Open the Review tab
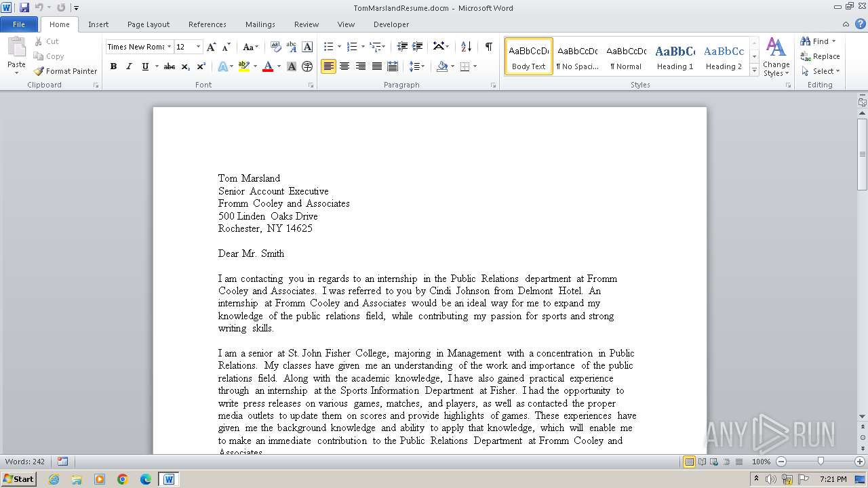This screenshot has width=868, height=488. coord(307,24)
